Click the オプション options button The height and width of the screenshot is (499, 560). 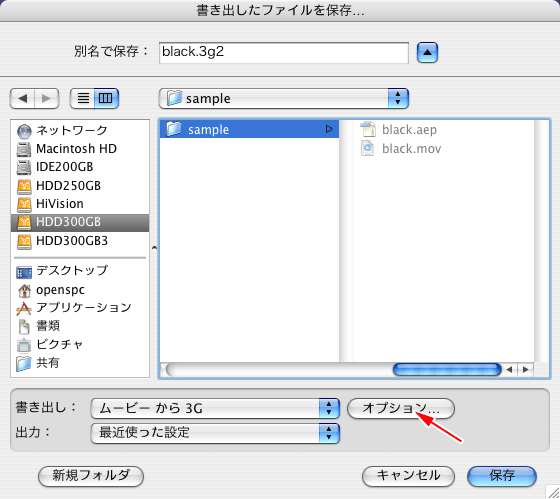pyautogui.click(x=401, y=408)
